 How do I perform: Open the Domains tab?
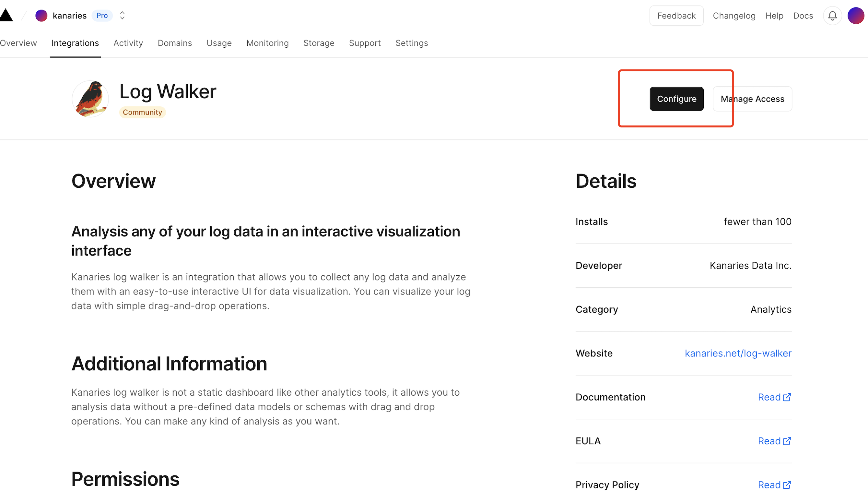coord(175,43)
